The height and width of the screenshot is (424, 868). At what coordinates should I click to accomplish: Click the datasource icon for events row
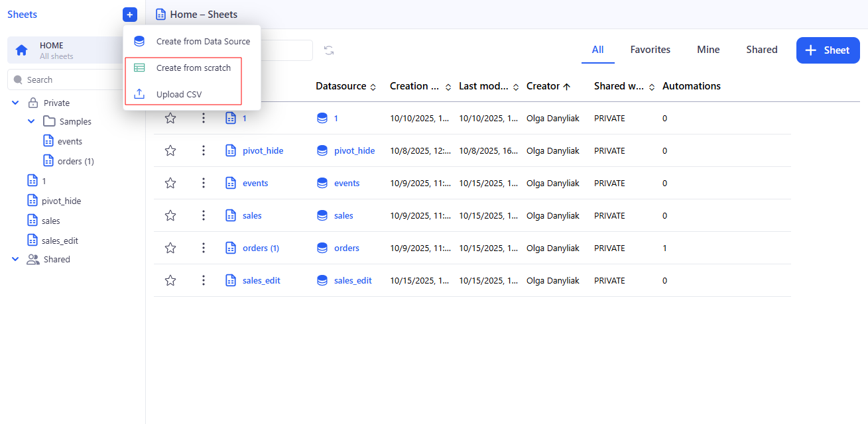click(322, 183)
